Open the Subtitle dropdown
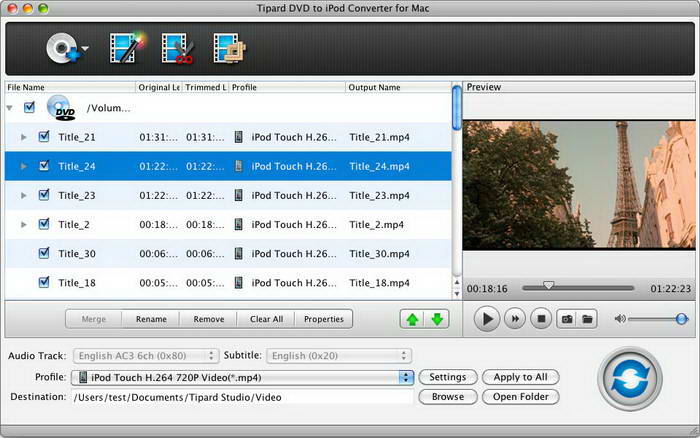 coord(339,356)
